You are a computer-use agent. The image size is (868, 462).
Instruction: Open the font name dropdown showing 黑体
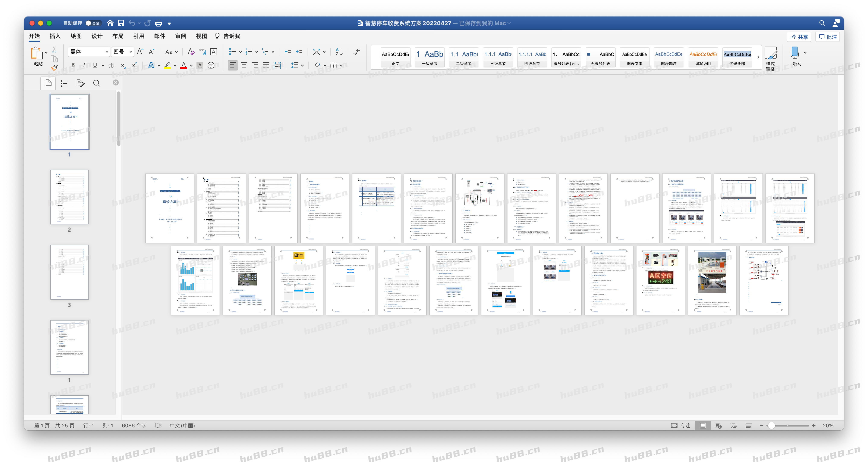89,51
